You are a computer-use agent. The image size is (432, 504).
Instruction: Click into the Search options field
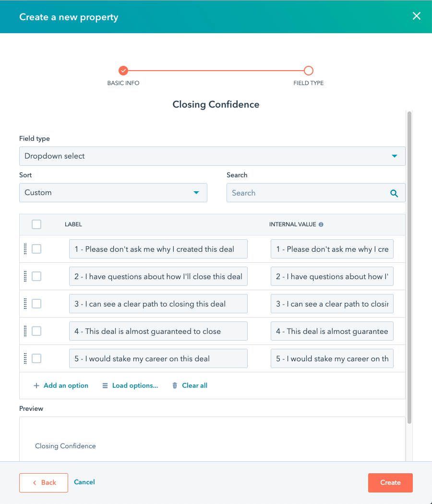[307, 193]
